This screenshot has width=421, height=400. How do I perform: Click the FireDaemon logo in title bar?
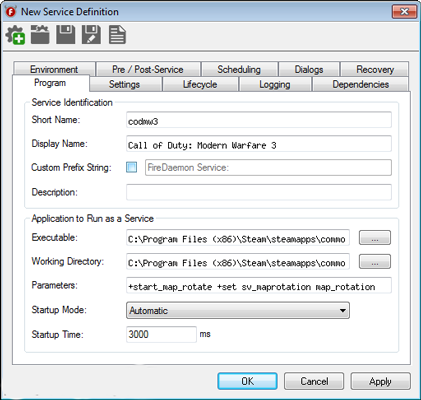(11, 12)
